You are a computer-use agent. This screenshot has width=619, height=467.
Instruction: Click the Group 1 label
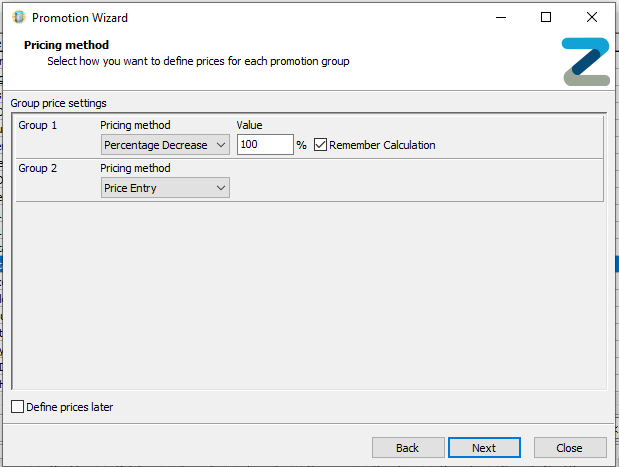coord(38,125)
